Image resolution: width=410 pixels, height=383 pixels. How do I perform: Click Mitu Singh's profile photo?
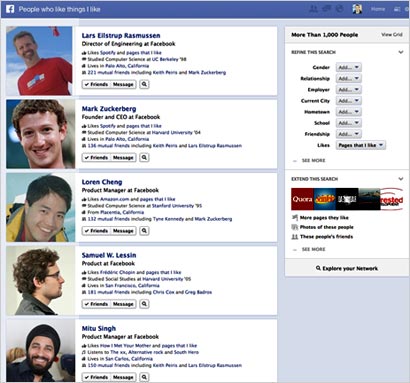41,351
